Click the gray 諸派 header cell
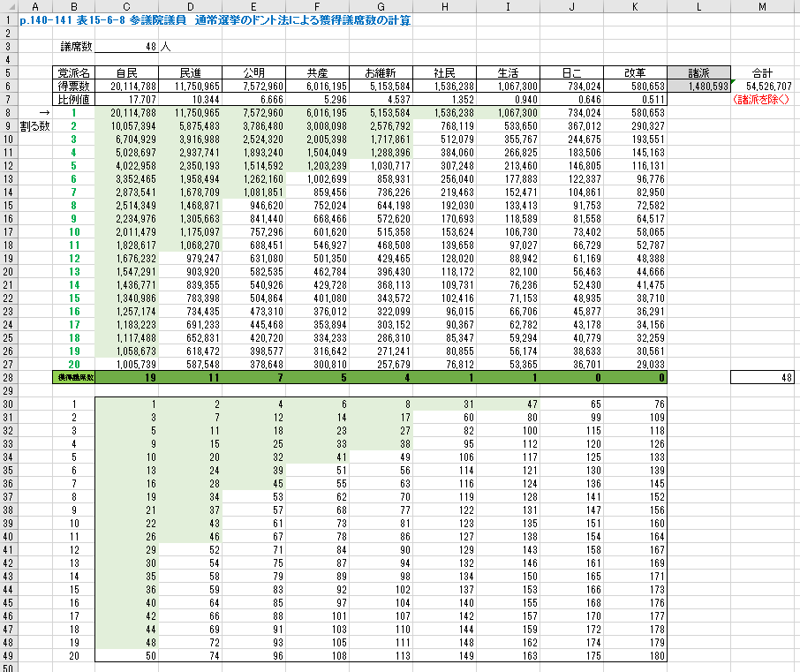800x672 pixels. 698,73
